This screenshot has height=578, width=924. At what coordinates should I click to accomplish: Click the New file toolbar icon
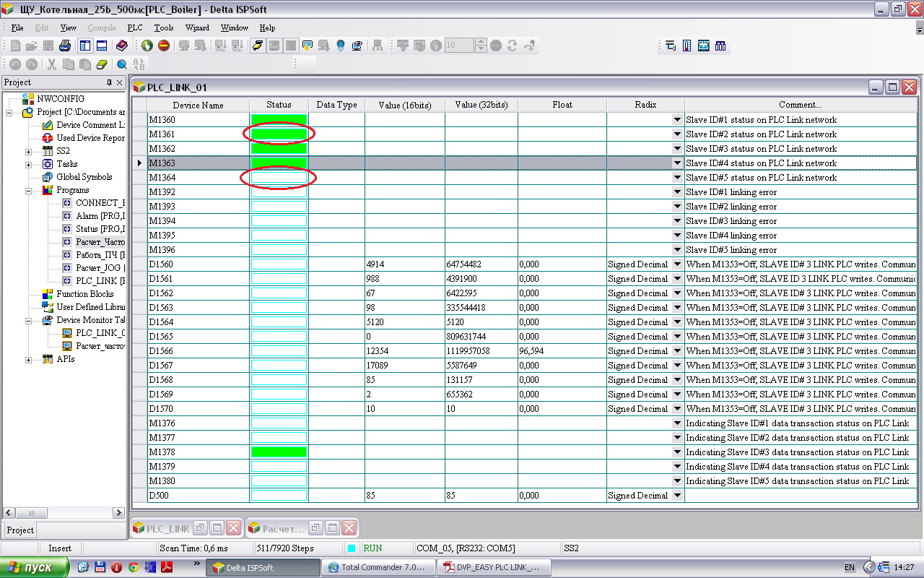[x=15, y=46]
